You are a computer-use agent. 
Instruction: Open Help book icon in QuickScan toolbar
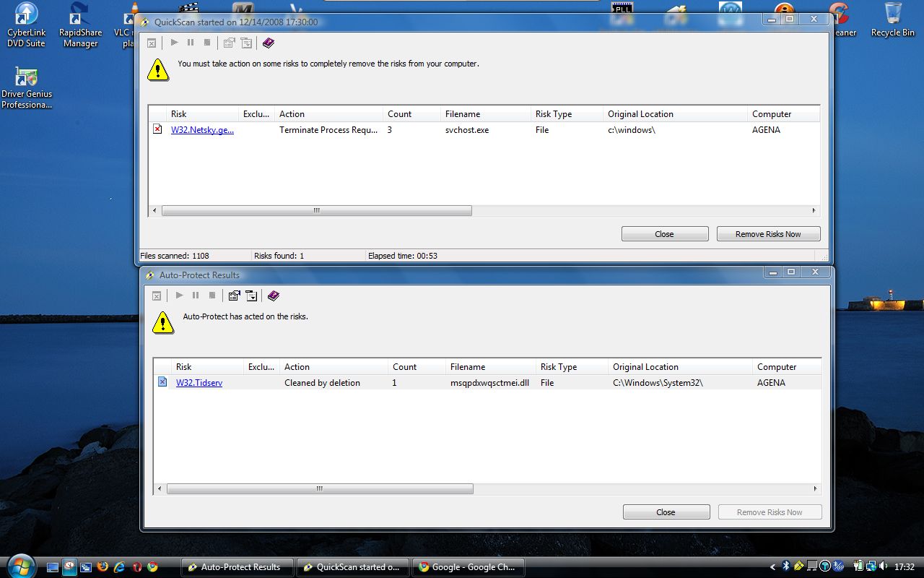(x=269, y=43)
